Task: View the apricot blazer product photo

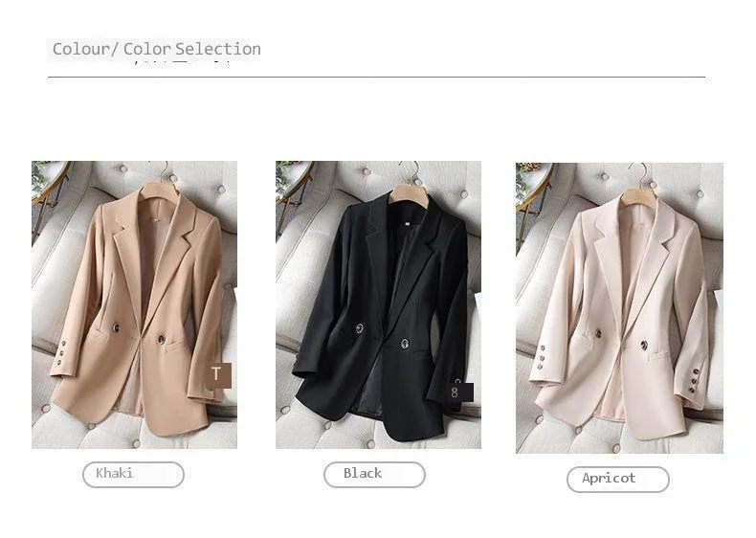Action: pos(619,308)
